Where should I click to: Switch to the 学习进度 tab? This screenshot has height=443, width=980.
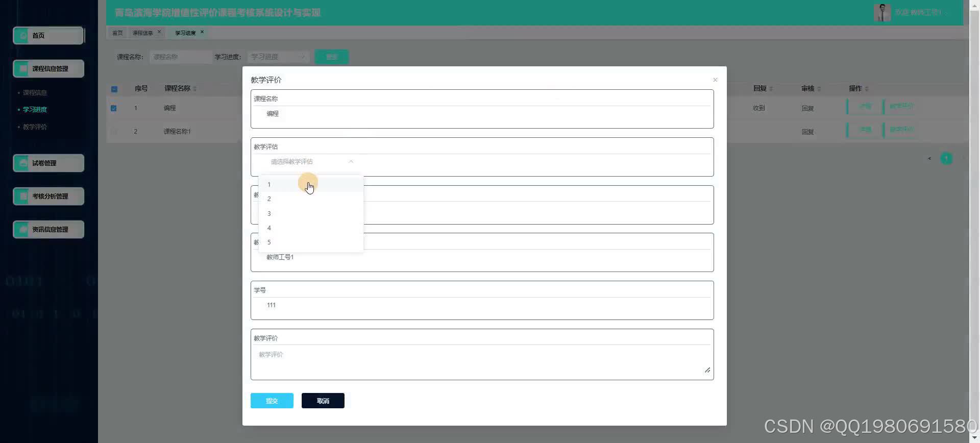pos(185,33)
